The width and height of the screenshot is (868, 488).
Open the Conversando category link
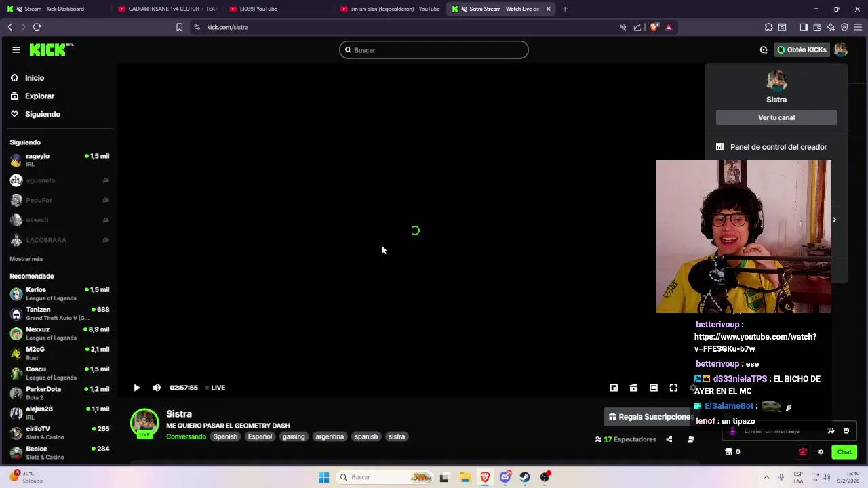coord(186,436)
